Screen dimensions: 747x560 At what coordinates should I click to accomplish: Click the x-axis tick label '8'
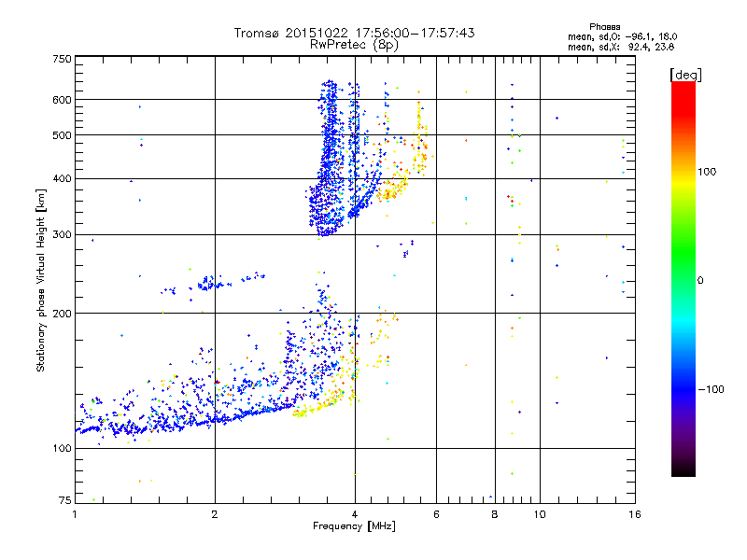[495, 514]
